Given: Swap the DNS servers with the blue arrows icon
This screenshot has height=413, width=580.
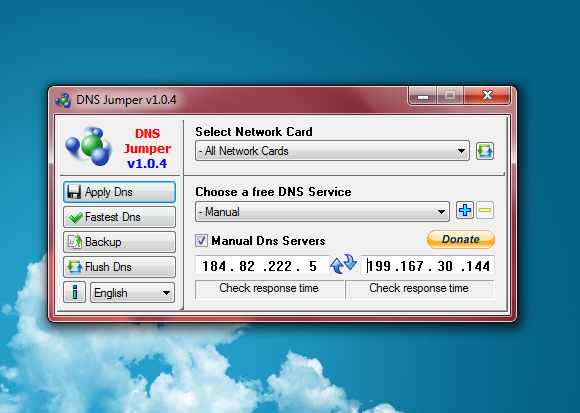Looking at the screenshot, I should click(x=344, y=264).
